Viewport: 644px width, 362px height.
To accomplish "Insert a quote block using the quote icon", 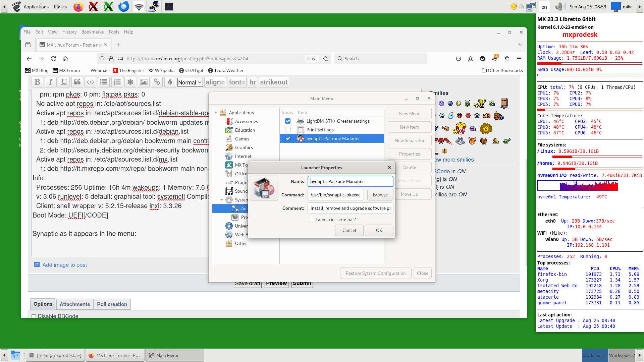I will [77, 82].
